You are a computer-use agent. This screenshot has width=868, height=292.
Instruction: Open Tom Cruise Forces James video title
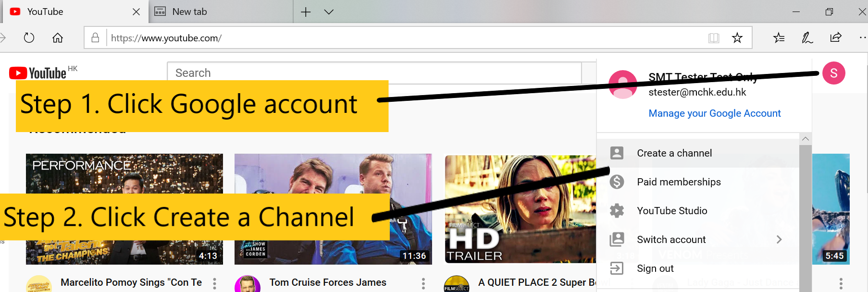pyautogui.click(x=328, y=282)
